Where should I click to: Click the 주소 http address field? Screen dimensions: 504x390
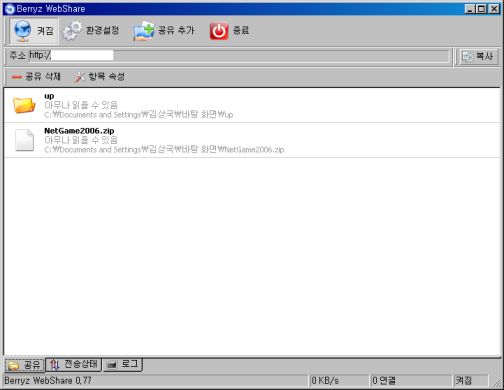239,56
